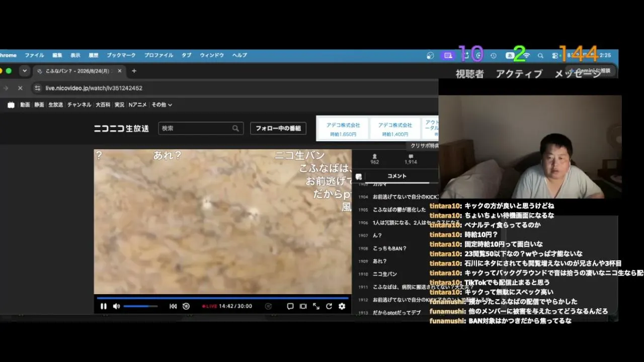Open the 動画 link
Viewport: 644px width, 362px height.
[x=25, y=105]
